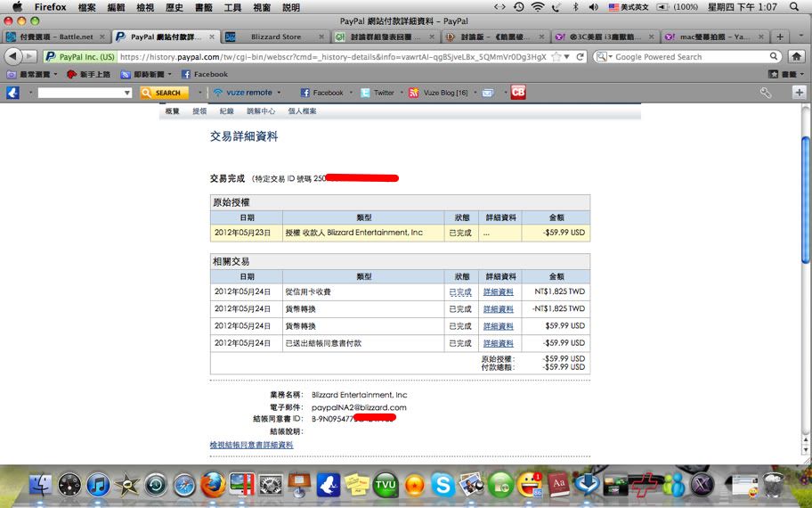This screenshot has width=812, height=508.
Task: Expand the 最常瀏覽 bookmarks folder
Action: (31, 74)
